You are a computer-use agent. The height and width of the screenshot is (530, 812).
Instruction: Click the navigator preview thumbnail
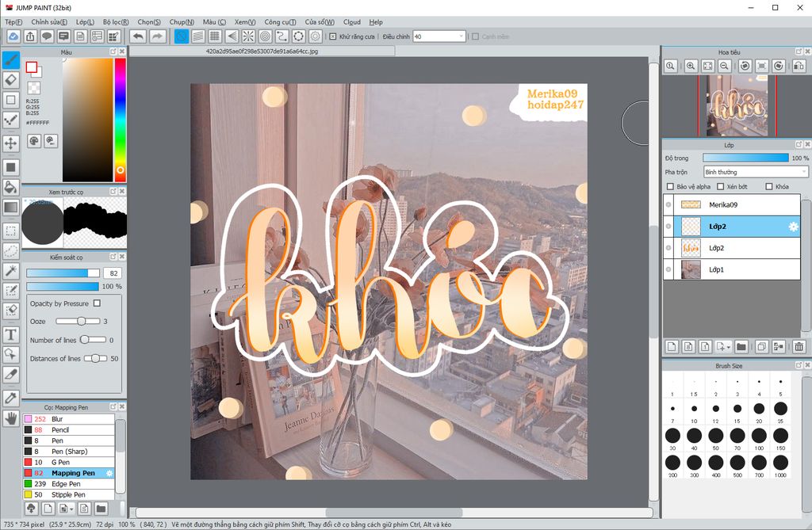tap(737, 105)
